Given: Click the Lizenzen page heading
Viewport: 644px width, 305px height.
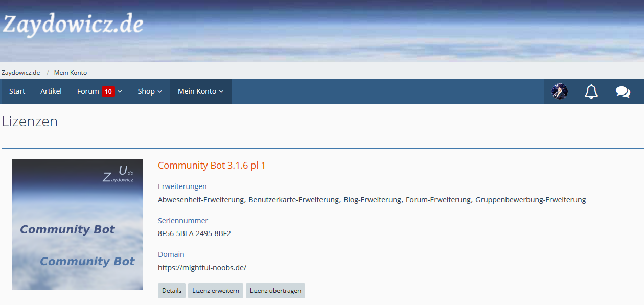Looking at the screenshot, I should point(30,122).
